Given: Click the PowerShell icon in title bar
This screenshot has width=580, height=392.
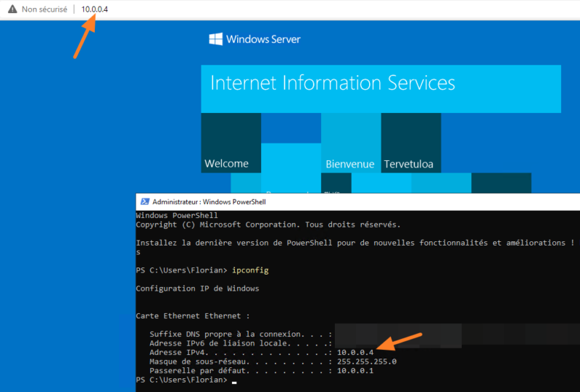Looking at the screenshot, I should pyautogui.click(x=145, y=201).
